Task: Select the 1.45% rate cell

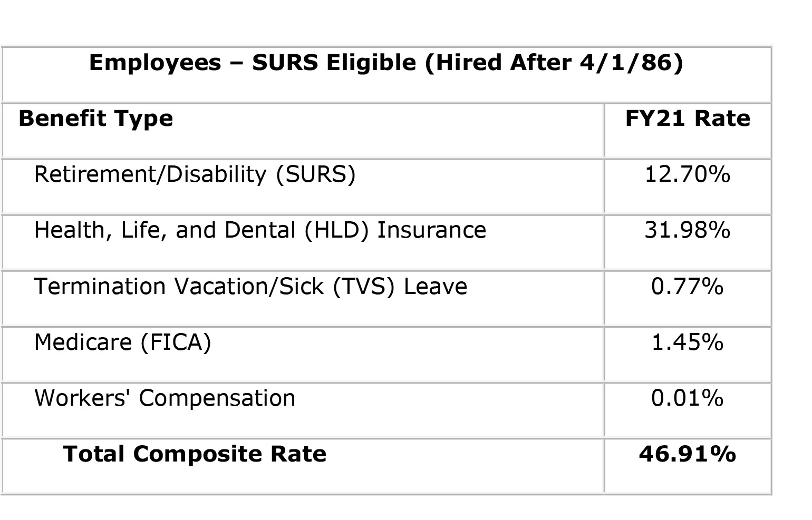Action: (x=688, y=342)
